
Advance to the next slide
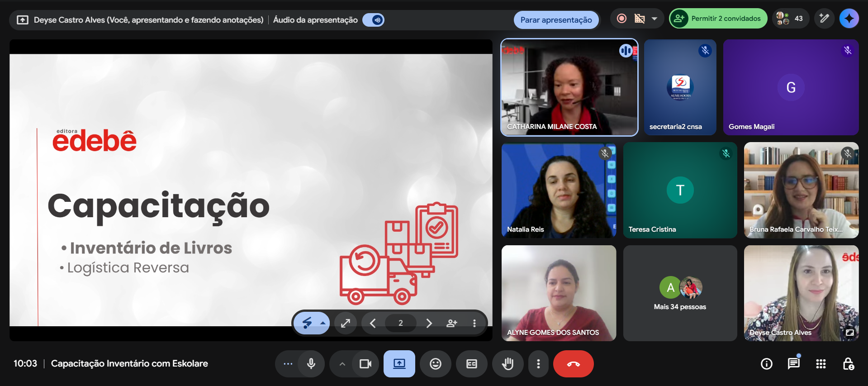tap(429, 323)
